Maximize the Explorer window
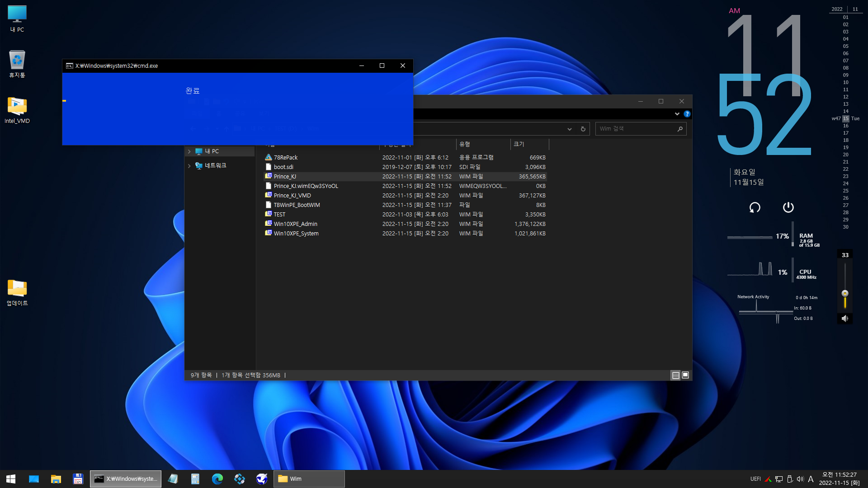The height and width of the screenshot is (488, 868). click(x=661, y=102)
